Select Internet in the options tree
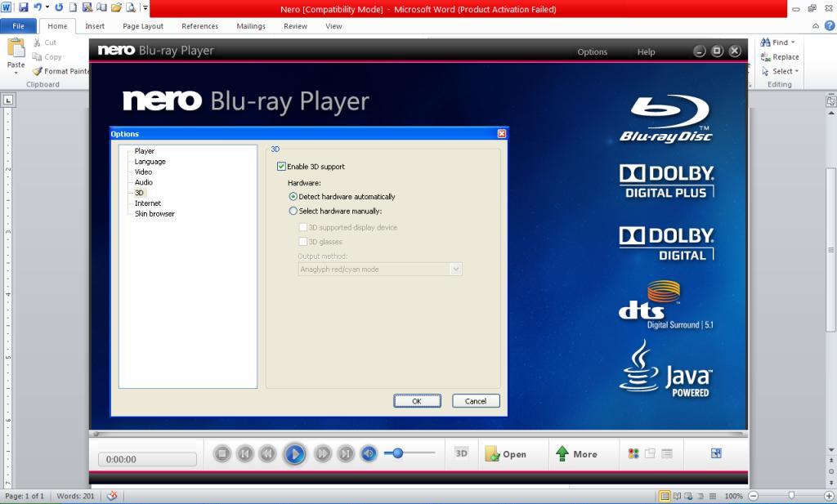The width and height of the screenshot is (837, 504). (x=148, y=203)
